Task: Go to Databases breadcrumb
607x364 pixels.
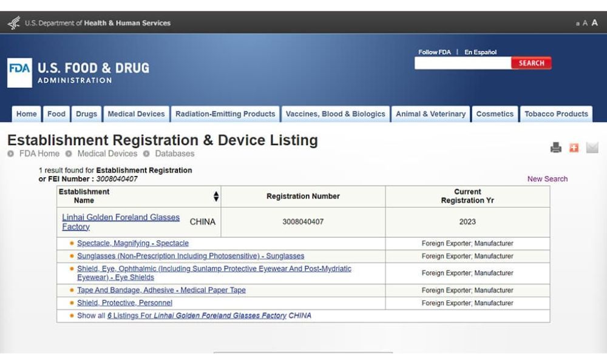Action: (x=175, y=153)
